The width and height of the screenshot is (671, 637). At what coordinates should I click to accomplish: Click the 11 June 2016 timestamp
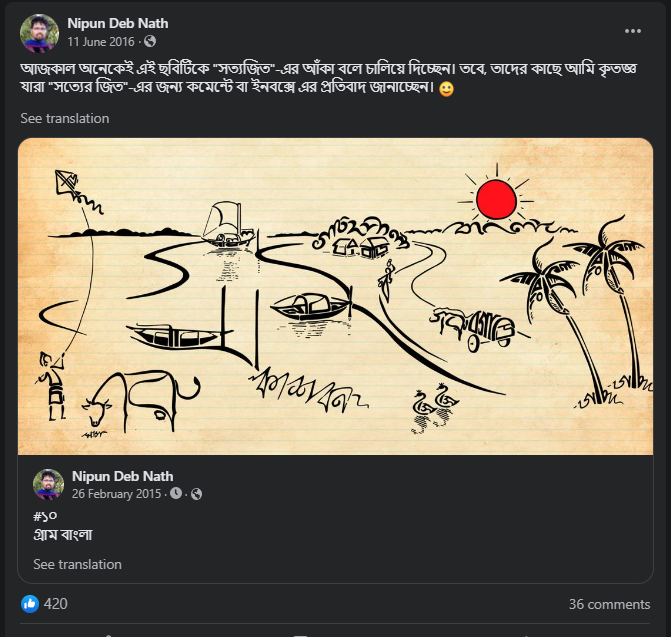[102, 42]
